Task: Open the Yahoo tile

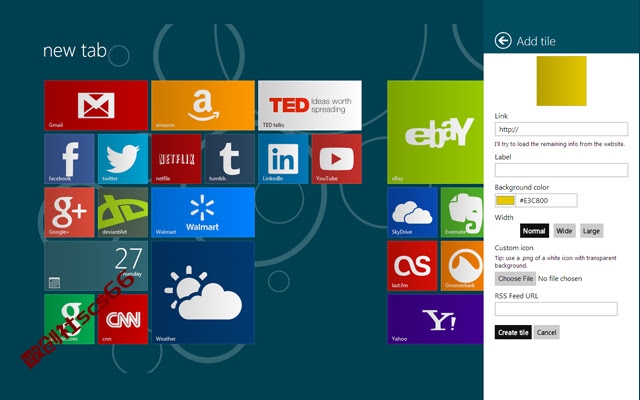Action: click(x=436, y=319)
